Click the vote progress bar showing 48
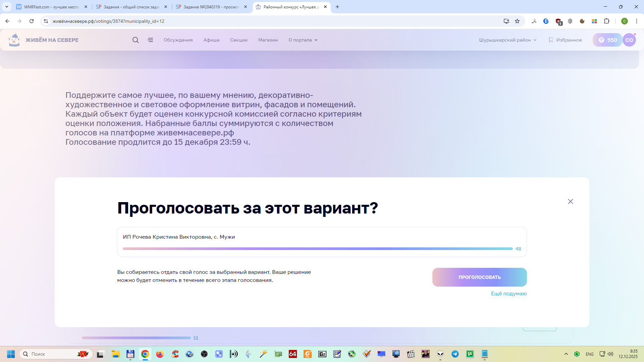644x362 pixels. tap(317, 249)
